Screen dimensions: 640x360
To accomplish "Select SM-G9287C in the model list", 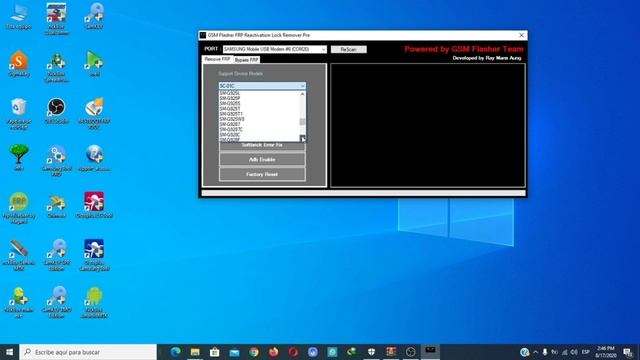I will [231, 129].
